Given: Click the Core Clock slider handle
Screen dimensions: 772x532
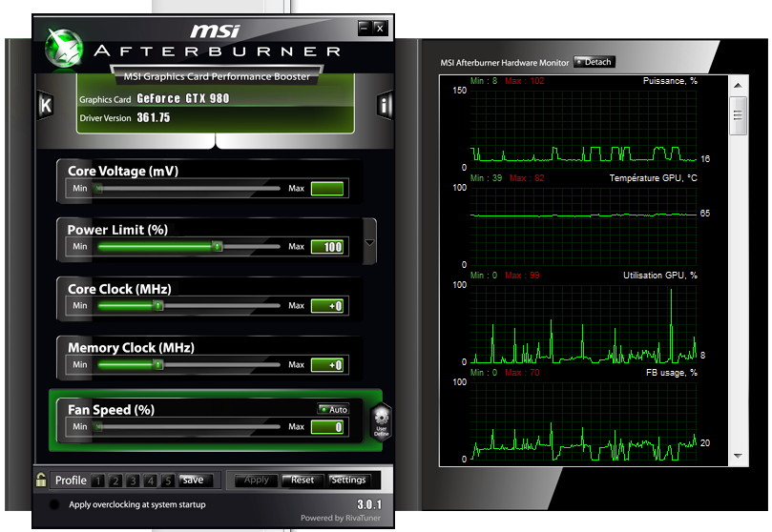Looking at the screenshot, I should point(158,306).
